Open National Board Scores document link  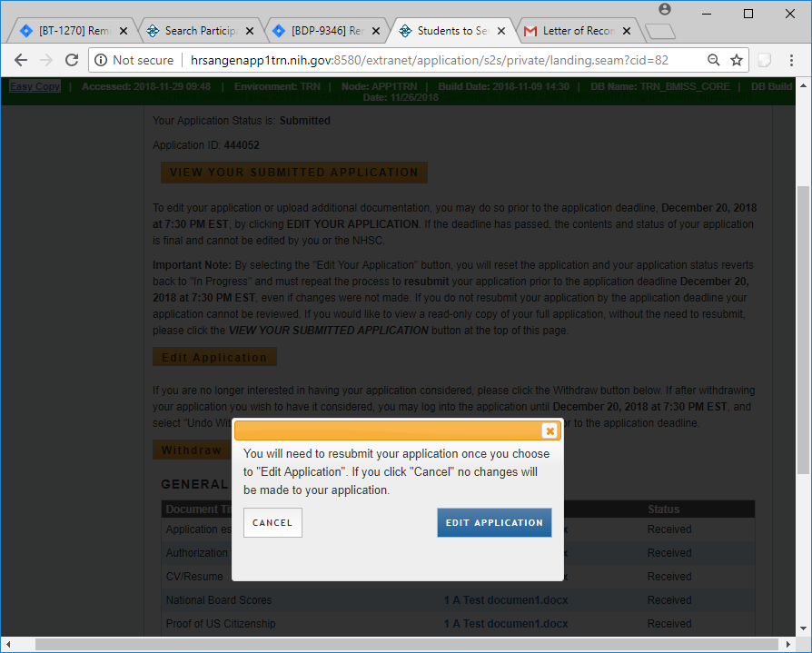(505, 600)
